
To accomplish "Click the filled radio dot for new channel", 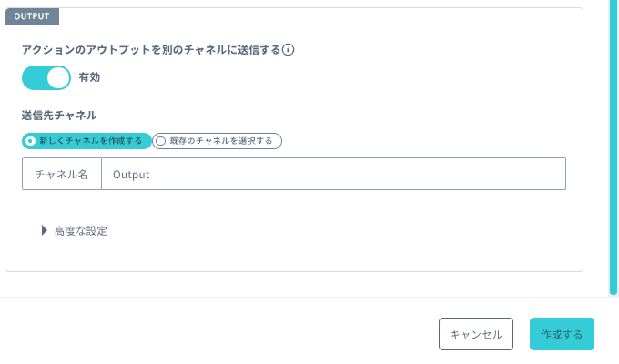I will tap(30, 141).
